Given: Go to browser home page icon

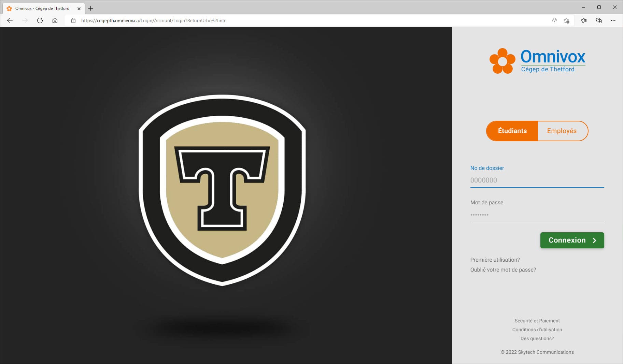Looking at the screenshot, I should pos(55,20).
